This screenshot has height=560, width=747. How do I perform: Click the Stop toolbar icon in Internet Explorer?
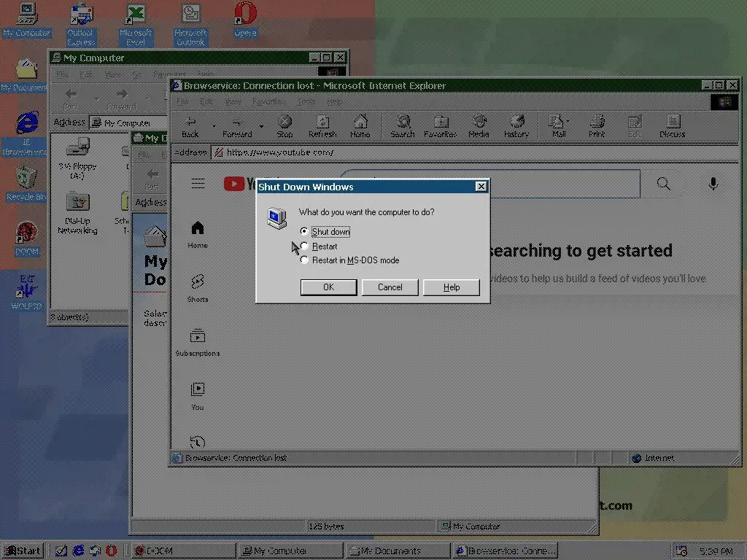pyautogui.click(x=285, y=127)
